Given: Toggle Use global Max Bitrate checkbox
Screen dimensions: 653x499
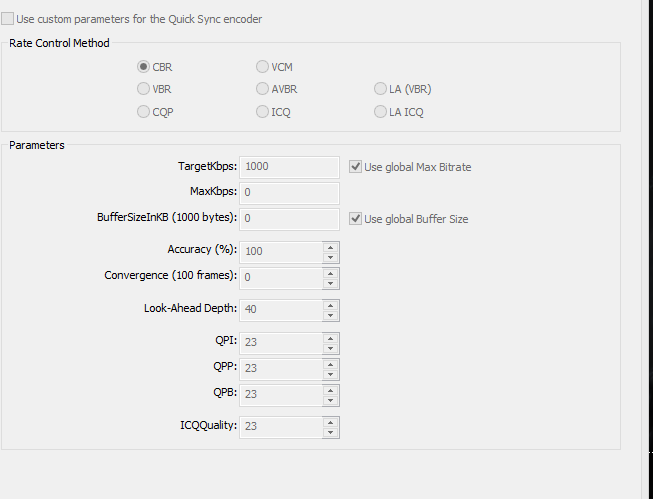Looking at the screenshot, I should pyautogui.click(x=355, y=167).
